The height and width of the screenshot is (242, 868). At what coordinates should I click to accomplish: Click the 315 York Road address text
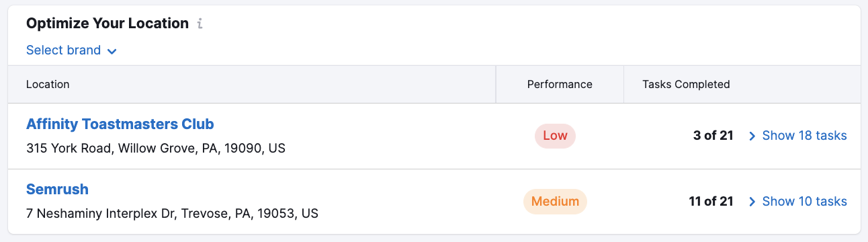click(156, 148)
